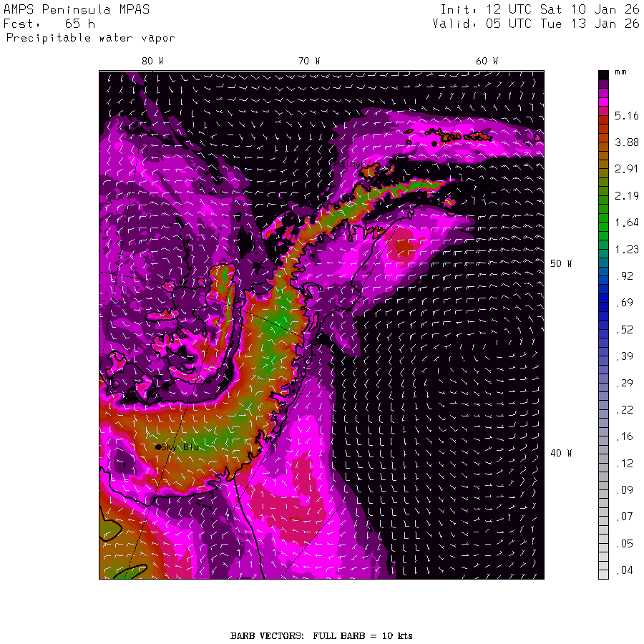The image size is (644, 644).
Task: Pick the color bar swatch labeled 5.16
Action: click(x=603, y=115)
